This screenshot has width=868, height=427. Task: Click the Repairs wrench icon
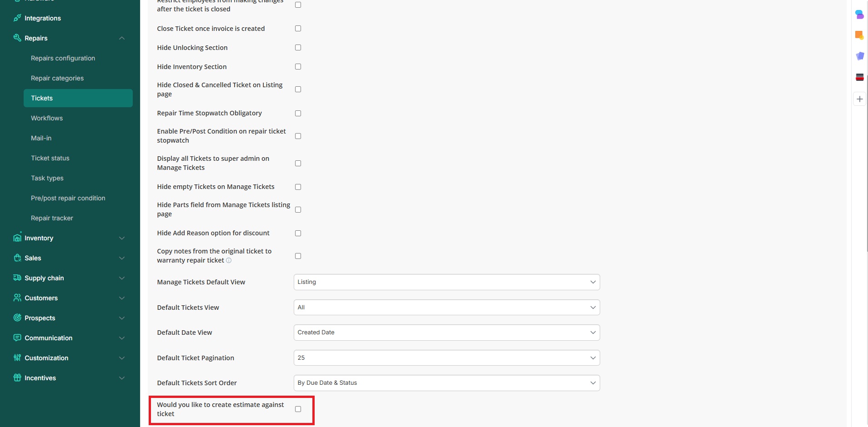tap(17, 38)
